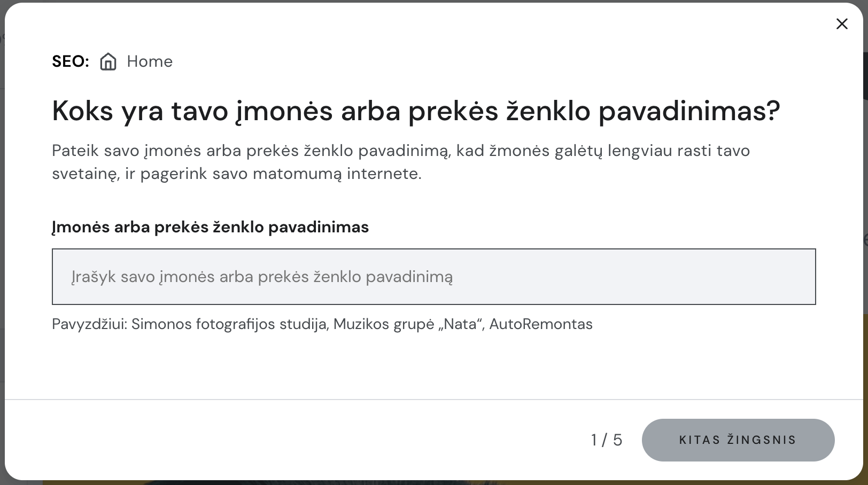The height and width of the screenshot is (485, 868).
Task: Click the KITAS ŽINGSNIS button
Action: (x=738, y=440)
